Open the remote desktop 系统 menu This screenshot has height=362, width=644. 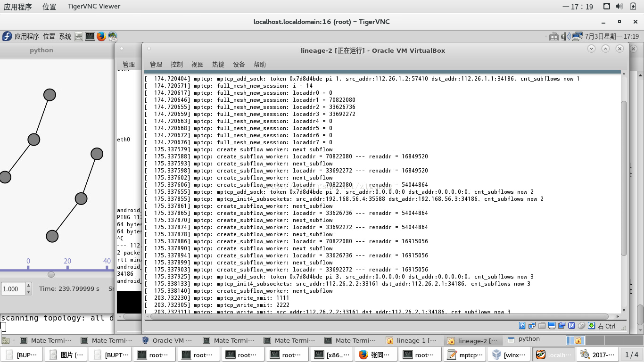(66, 36)
